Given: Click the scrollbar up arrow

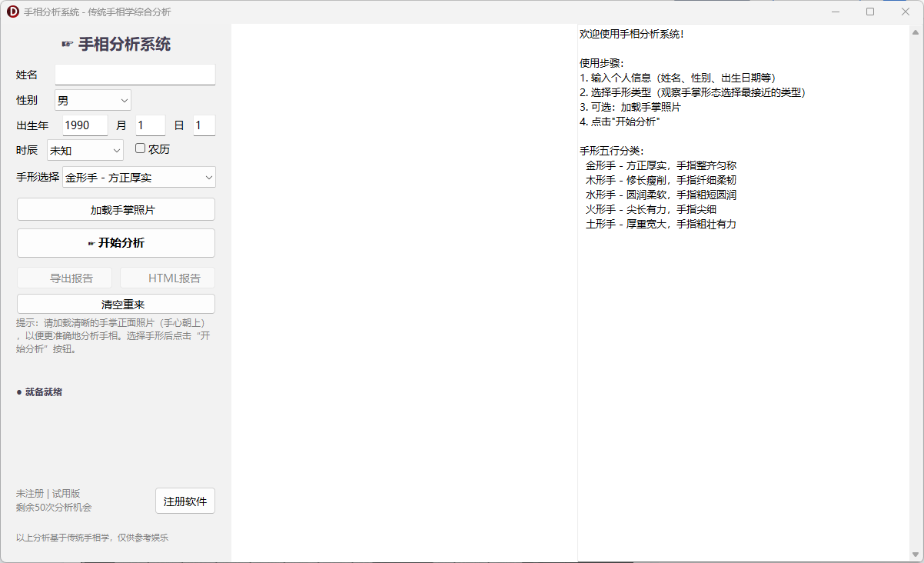Looking at the screenshot, I should click(x=916, y=32).
